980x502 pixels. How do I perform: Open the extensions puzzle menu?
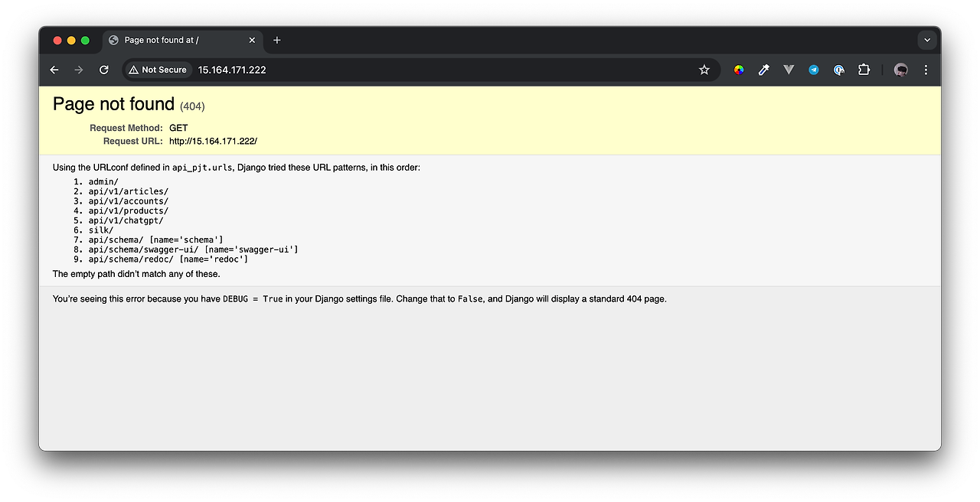[864, 70]
